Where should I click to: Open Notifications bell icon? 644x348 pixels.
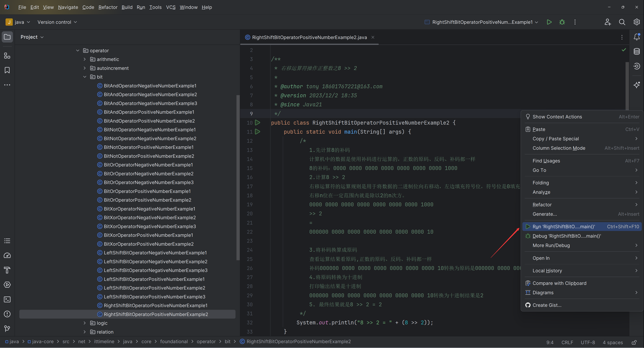click(636, 37)
